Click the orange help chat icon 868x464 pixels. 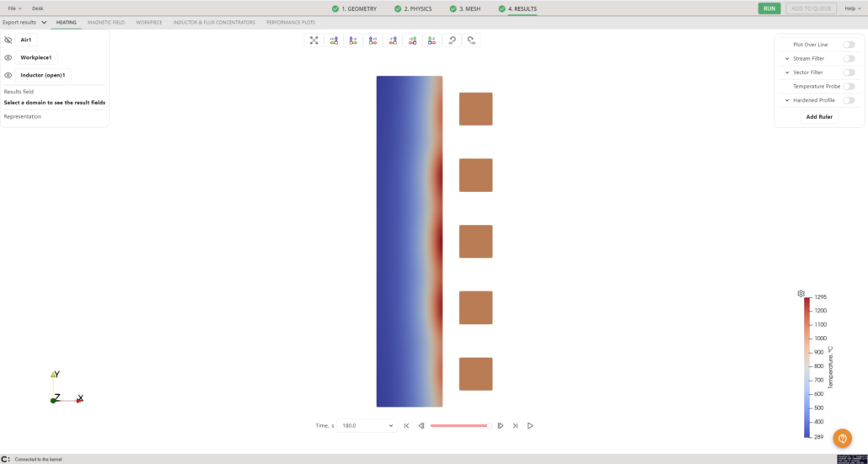pyautogui.click(x=842, y=439)
